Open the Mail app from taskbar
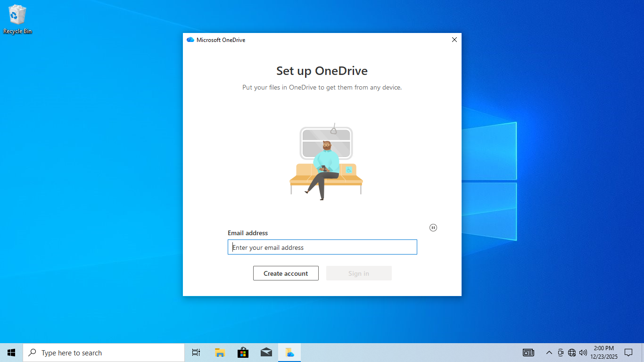Screen dimensions: 644x362 tap(266, 353)
